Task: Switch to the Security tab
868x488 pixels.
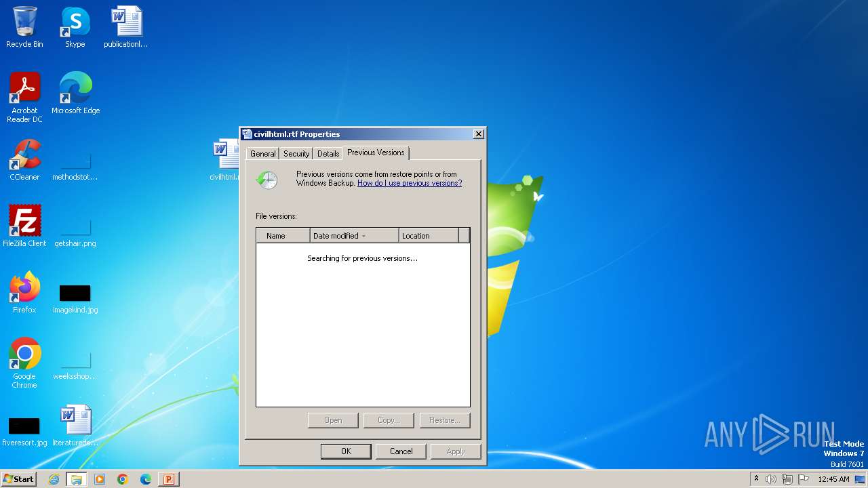Action: [x=296, y=154]
